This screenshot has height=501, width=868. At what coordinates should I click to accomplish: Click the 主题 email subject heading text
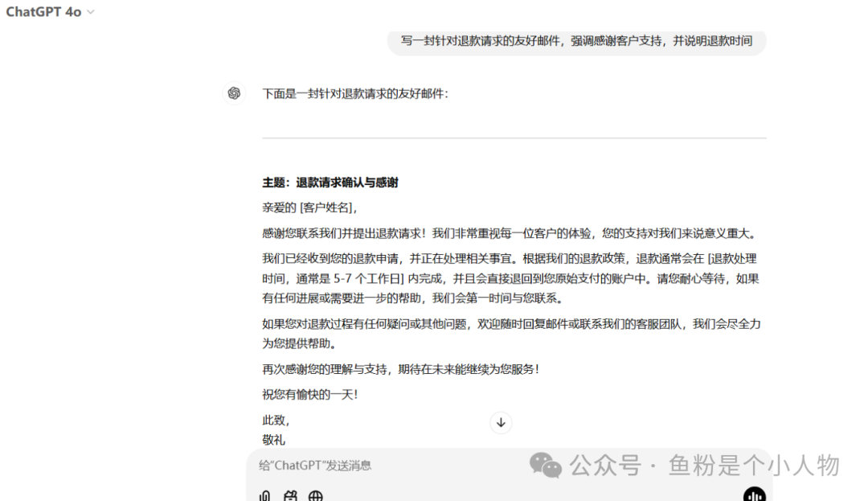point(331,183)
